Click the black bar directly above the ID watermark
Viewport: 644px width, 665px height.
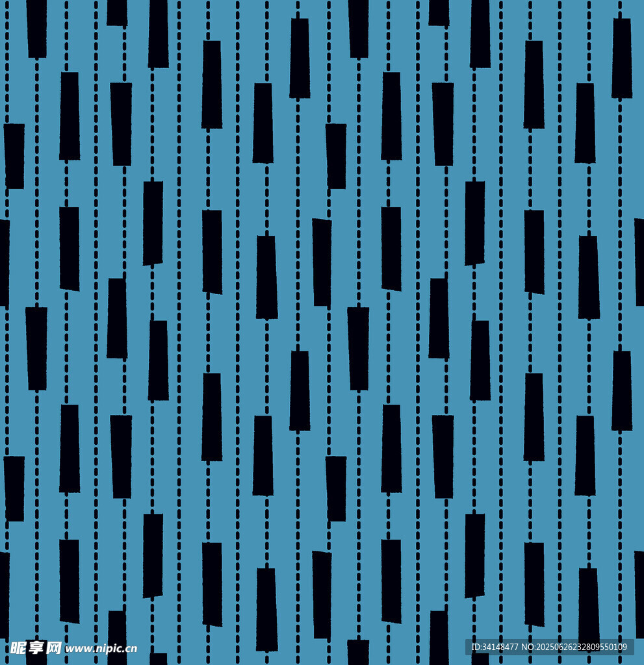tap(474, 555)
